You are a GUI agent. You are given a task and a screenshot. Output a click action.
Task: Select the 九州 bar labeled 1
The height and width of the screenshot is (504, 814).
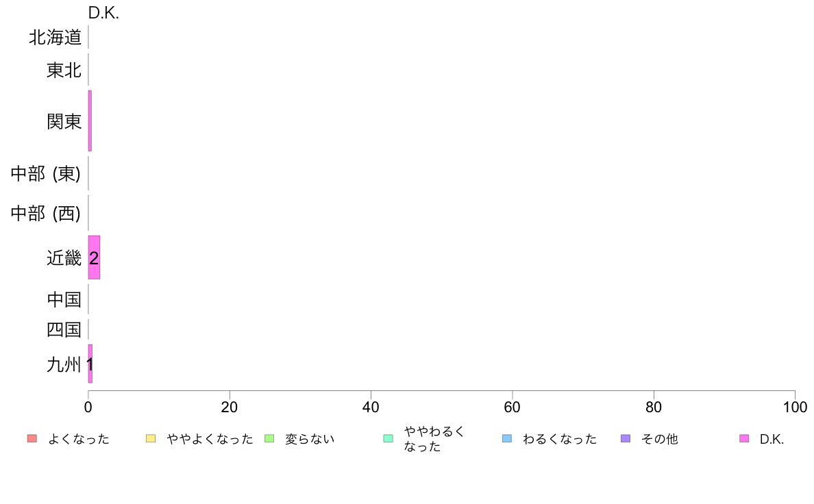[90, 364]
